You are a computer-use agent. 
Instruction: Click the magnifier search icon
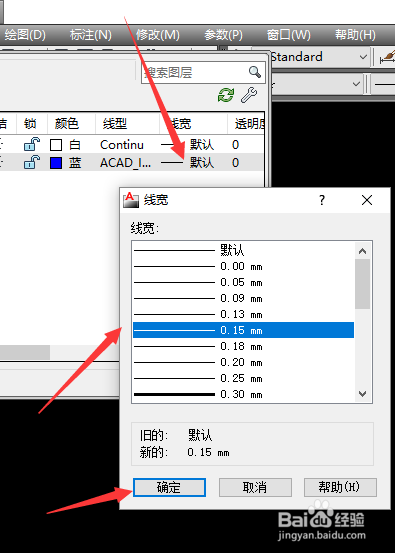[x=255, y=72]
